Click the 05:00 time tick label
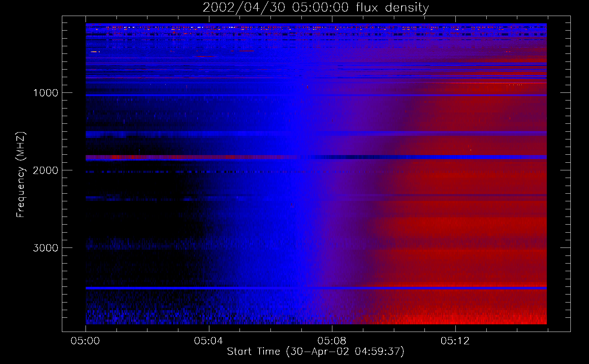This screenshot has height=364, width=589. [86, 341]
